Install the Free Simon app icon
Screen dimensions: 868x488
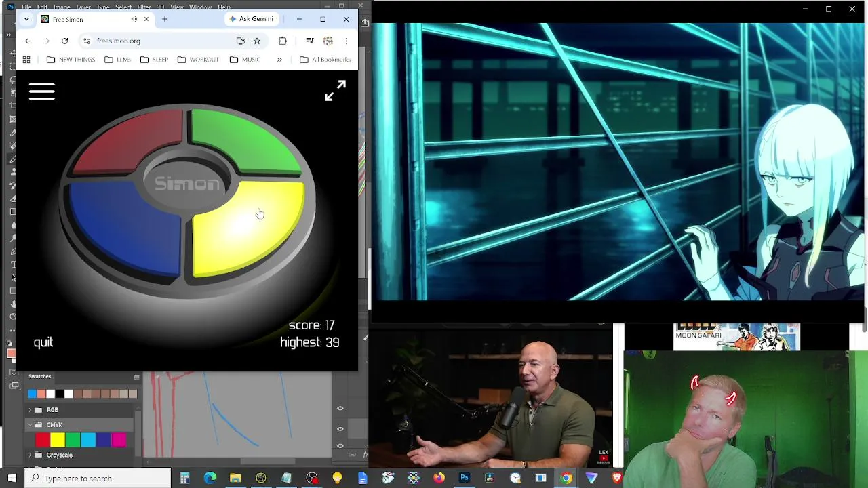[240, 41]
